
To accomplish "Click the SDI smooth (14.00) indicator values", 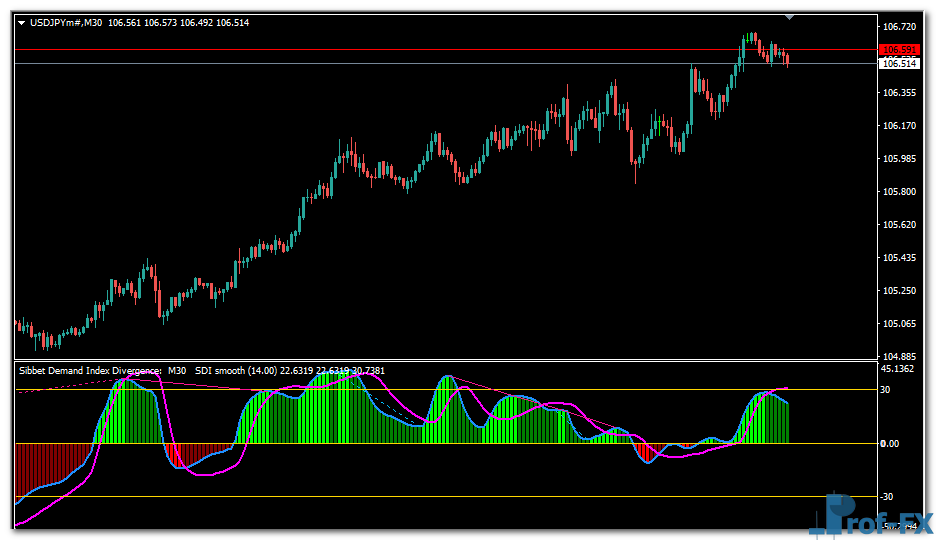I will [x=290, y=371].
